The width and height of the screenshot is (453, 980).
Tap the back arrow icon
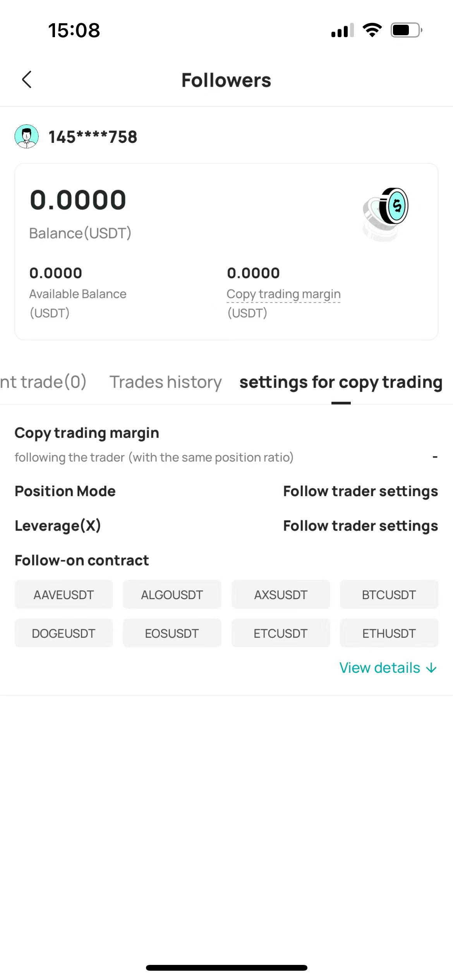[27, 80]
